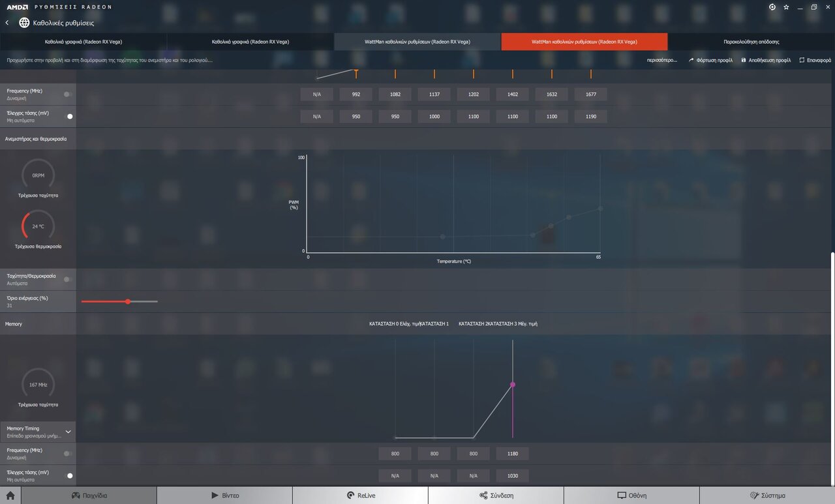Click the Φόρτωση προφίλ load icon
The height and width of the screenshot is (504, 835).
(x=691, y=60)
